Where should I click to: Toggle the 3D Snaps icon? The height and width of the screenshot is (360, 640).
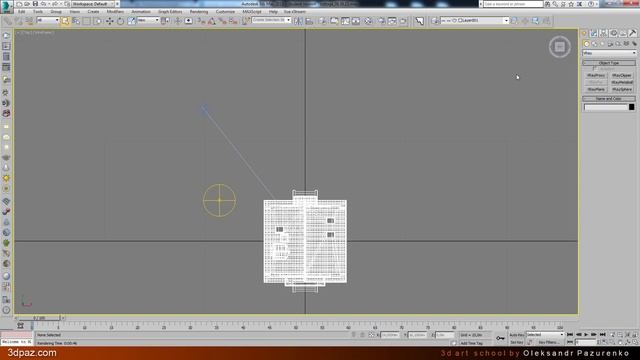[x=201, y=21]
